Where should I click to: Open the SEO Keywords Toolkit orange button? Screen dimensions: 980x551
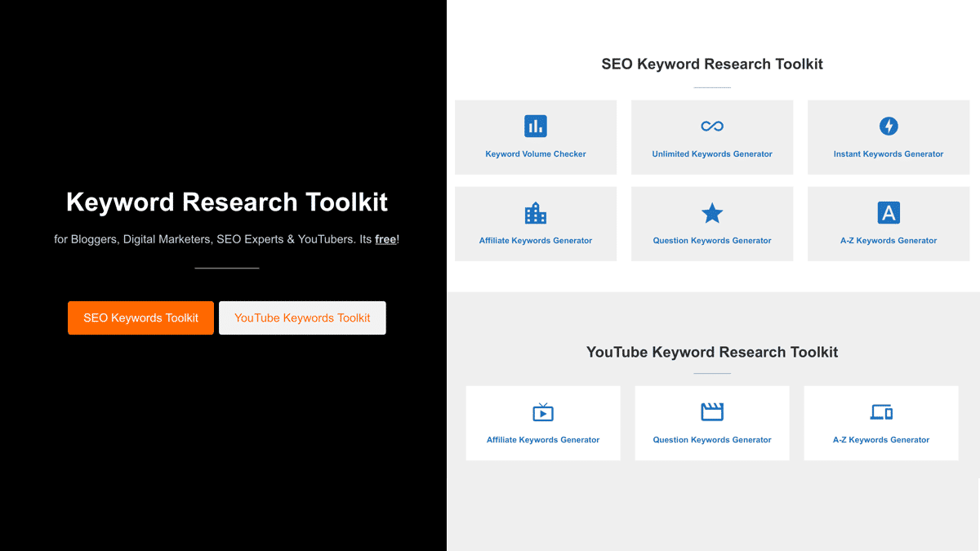pyautogui.click(x=140, y=318)
